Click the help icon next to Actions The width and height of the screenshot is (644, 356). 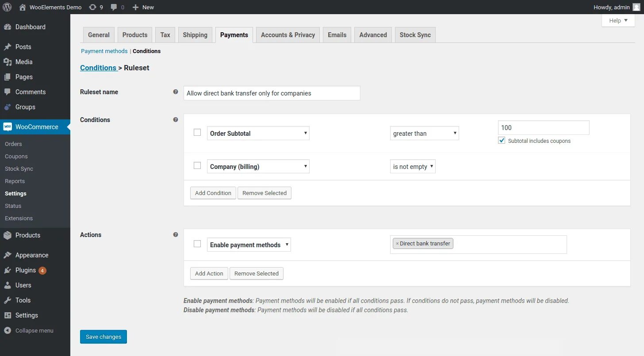click(176, 235)
